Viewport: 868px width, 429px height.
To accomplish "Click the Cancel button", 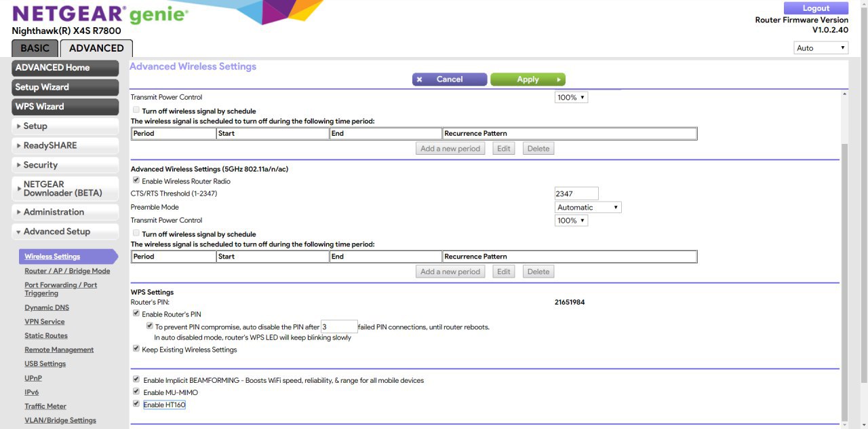I will pos(449,79).
